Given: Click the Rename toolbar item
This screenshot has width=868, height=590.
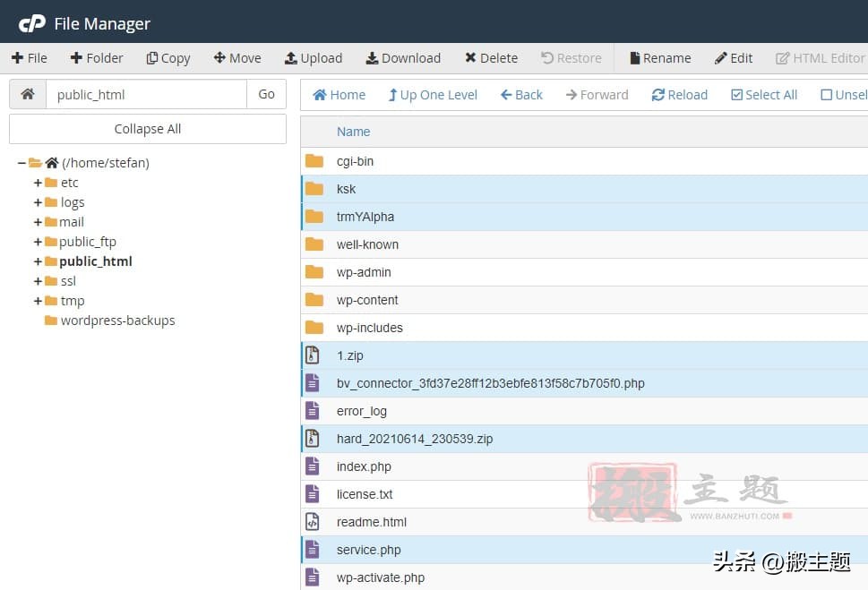Looking at the screenshot, I should (x=660, y=58).
